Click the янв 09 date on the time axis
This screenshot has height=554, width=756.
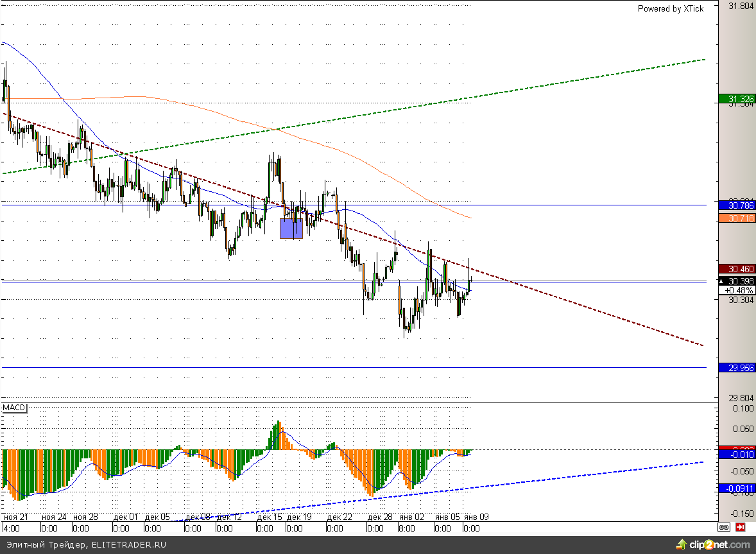pyautogui.click(x=476, y=517)
